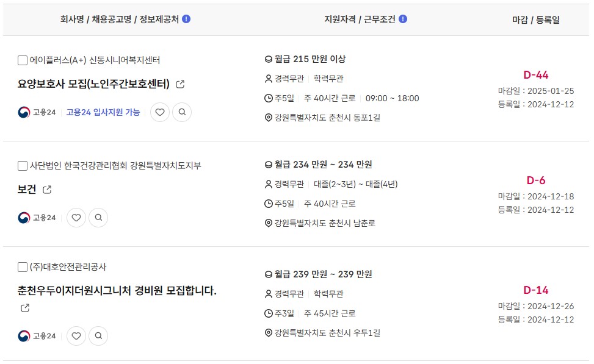Screen dimensions: 594x364
Task: Click heart icon for 대호안전관리공사 경비원 posting
Action: pyautogui.click(x=76, y=335)
